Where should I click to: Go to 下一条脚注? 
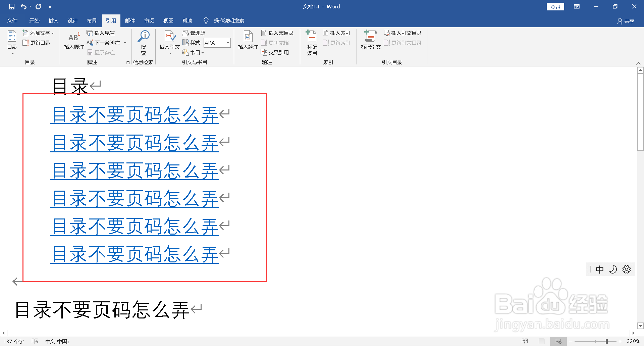104,43
